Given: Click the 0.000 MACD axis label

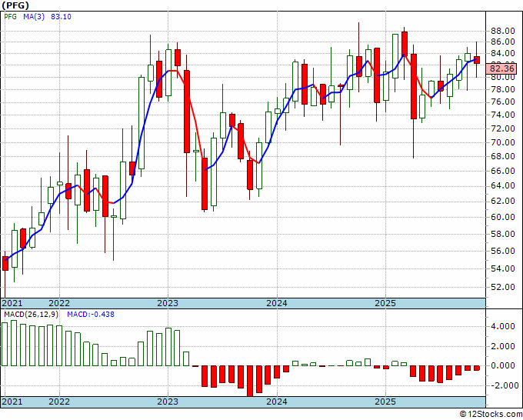Looking at the screenshot, I should pos(503,365).
